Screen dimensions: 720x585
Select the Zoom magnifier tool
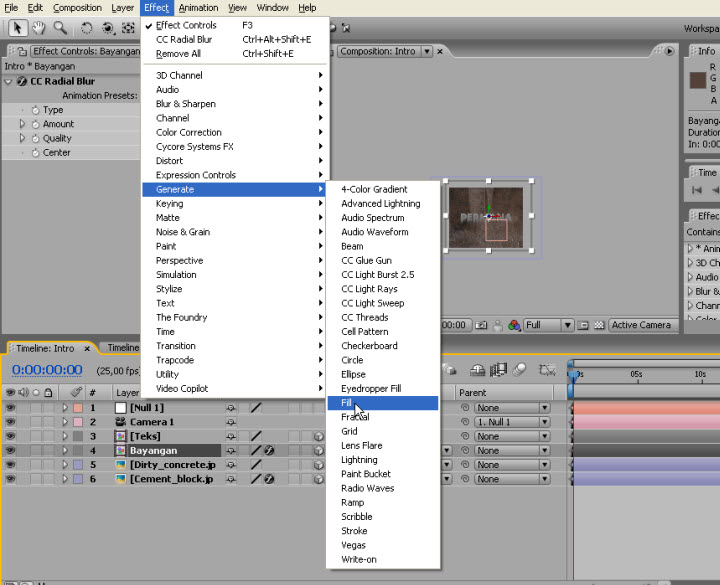coord(60,28)
